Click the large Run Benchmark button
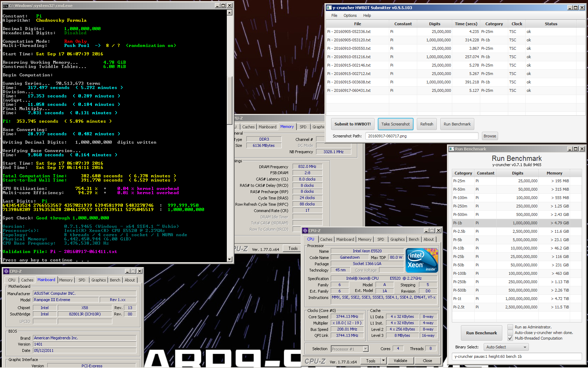Image resolution: width=588 pixels, height=368 pixels. [x=481, y=333]
